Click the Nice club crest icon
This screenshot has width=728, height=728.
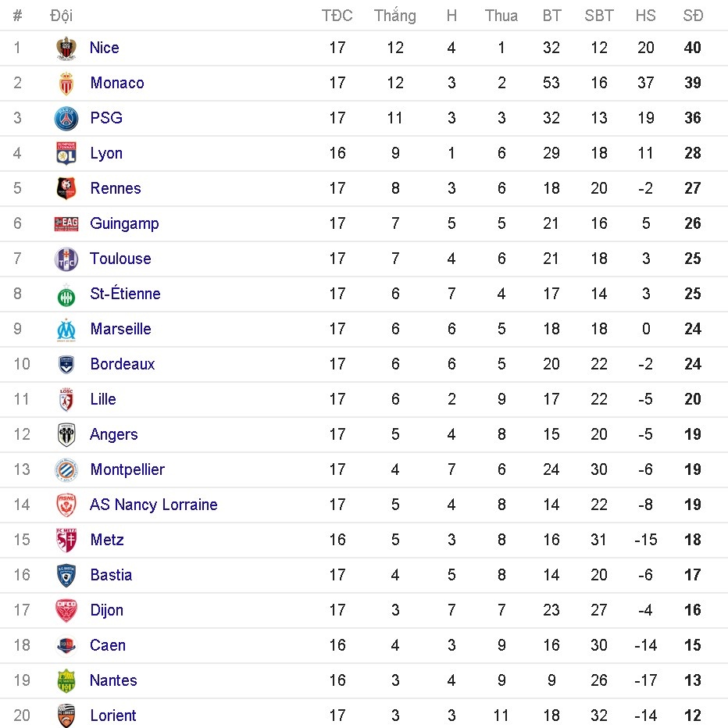(66, 48)
